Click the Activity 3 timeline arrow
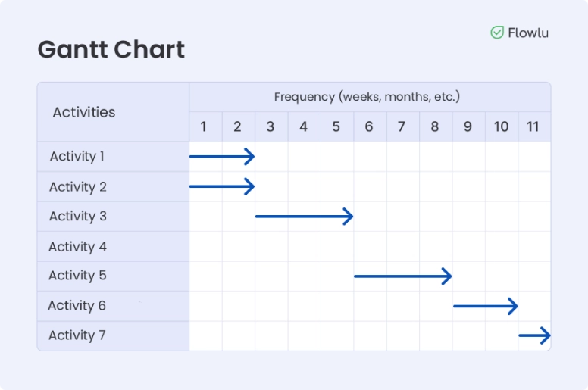This screenshot has width=588, height=390. [304, 217]
